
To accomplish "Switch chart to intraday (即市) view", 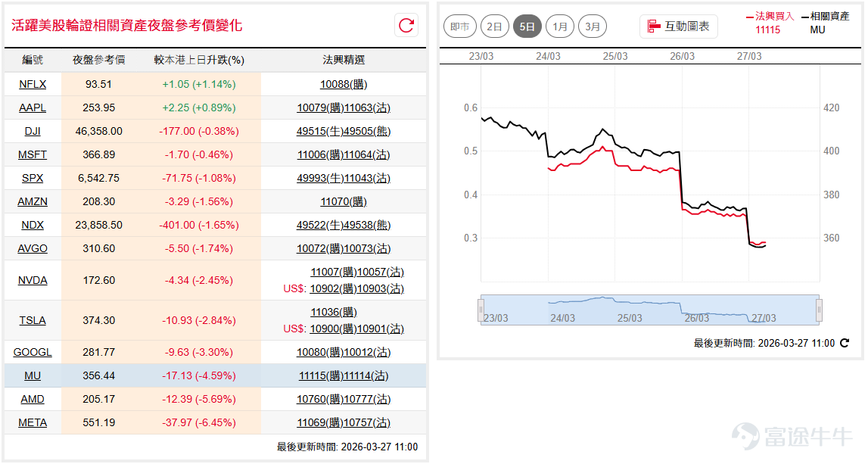I will (x=460, y=26).
